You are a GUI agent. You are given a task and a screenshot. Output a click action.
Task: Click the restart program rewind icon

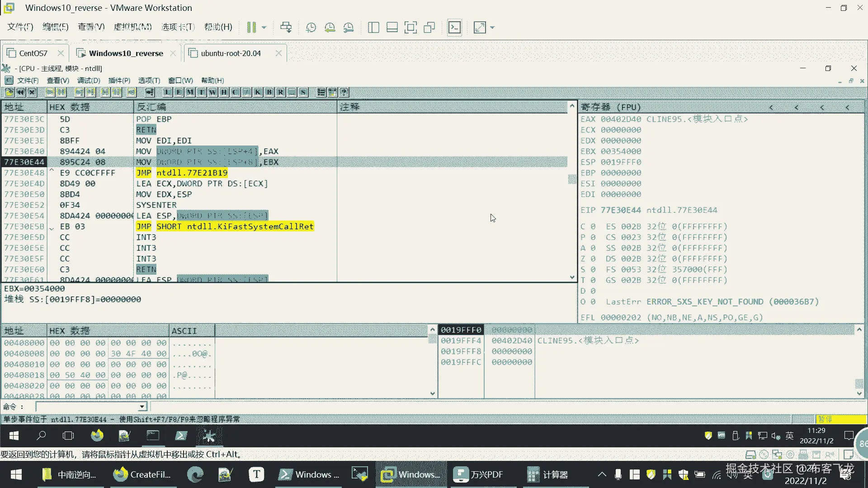click(21, 92)
